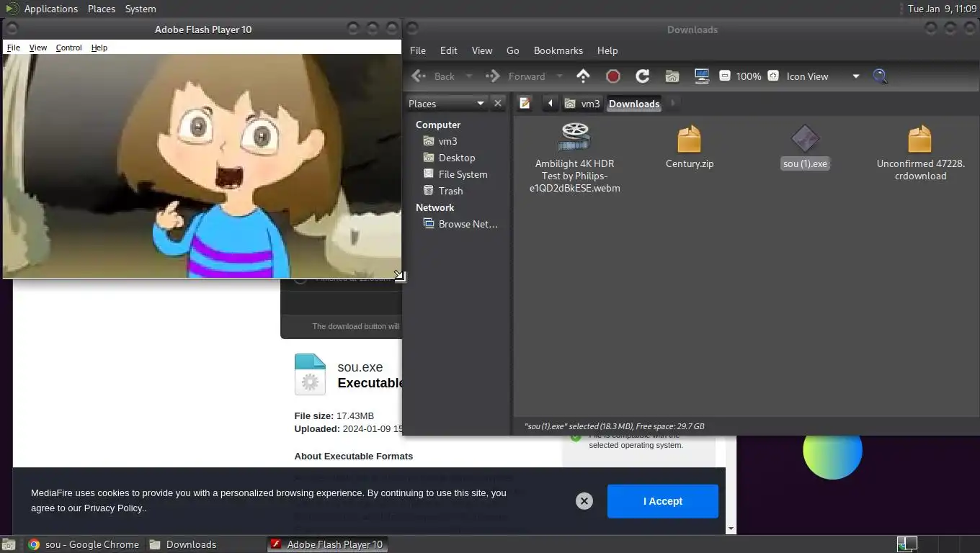Click "About Executable Formats" heading

point(354,456)
